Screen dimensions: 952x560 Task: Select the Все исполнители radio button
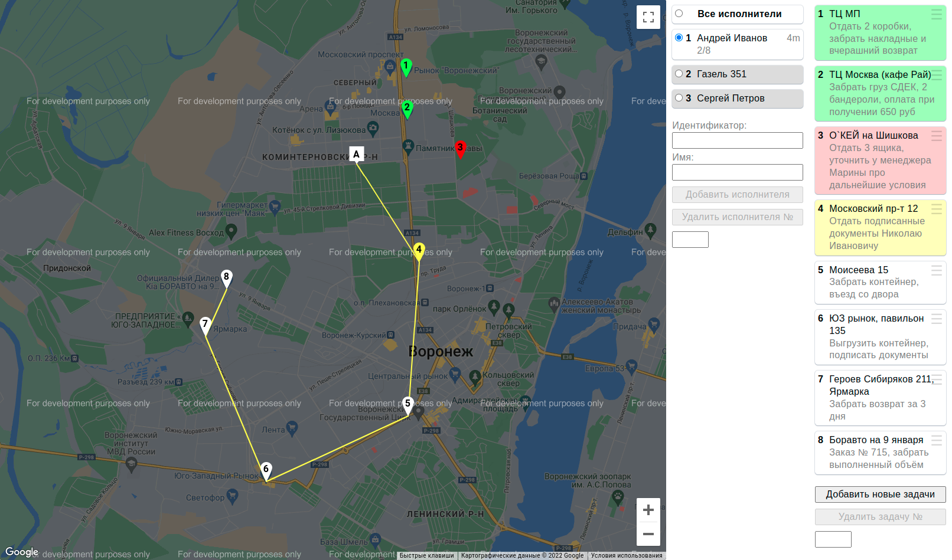[x=679, y=14]
